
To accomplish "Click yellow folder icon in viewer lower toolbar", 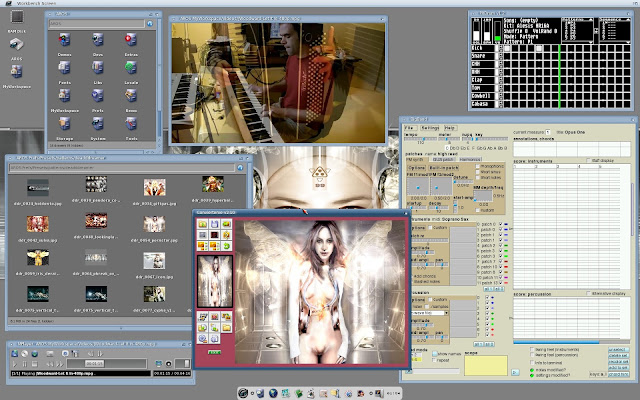I will (x=226, y=327).
